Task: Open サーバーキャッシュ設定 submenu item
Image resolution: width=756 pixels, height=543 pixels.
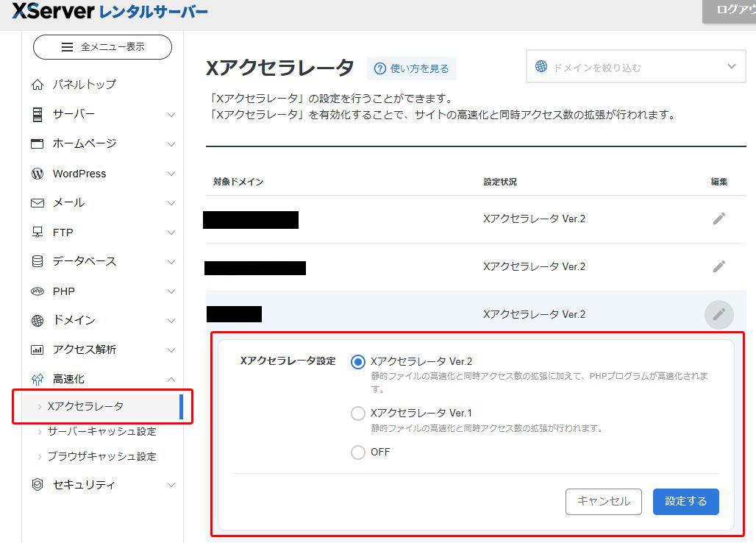Action: tap(101, 432)
